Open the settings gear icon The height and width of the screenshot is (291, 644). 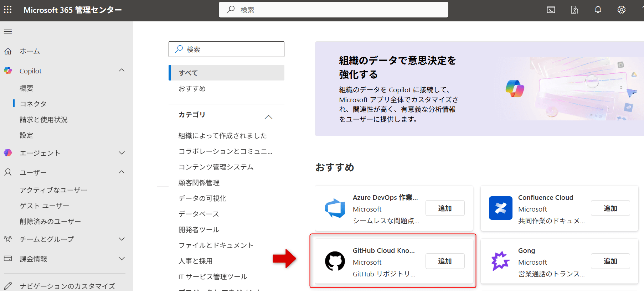click(x=622, y=10)
